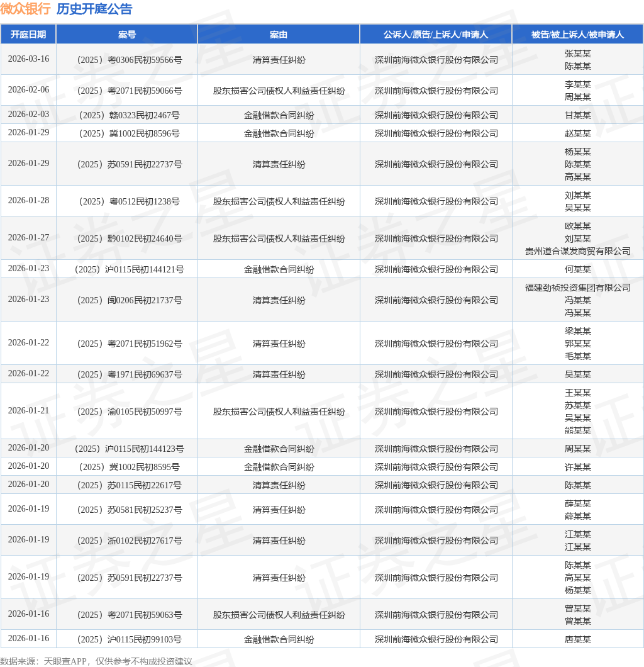
Task: Click defendant 张某某
Action: [578, 53]
